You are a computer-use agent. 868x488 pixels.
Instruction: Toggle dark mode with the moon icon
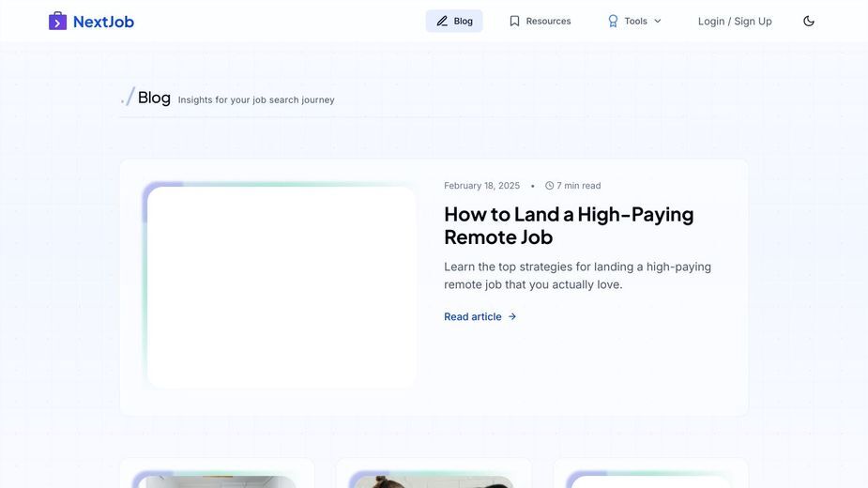[809, 21]
